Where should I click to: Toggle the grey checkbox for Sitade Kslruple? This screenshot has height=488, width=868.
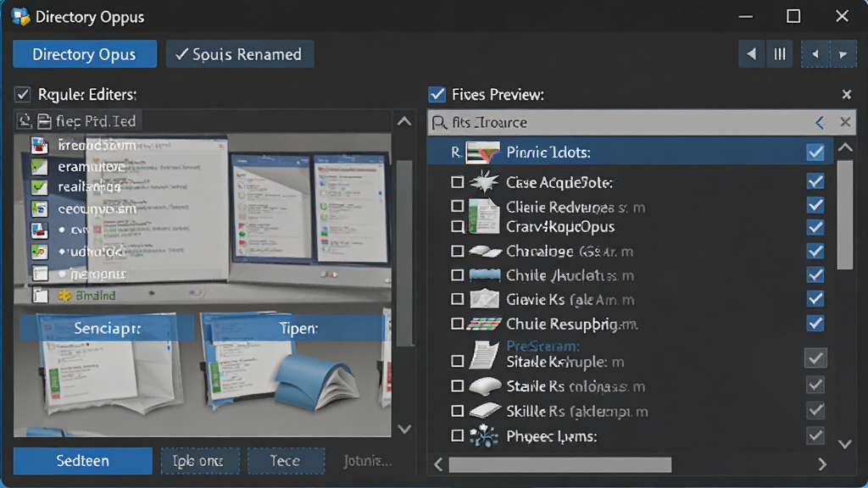point(815,358)
